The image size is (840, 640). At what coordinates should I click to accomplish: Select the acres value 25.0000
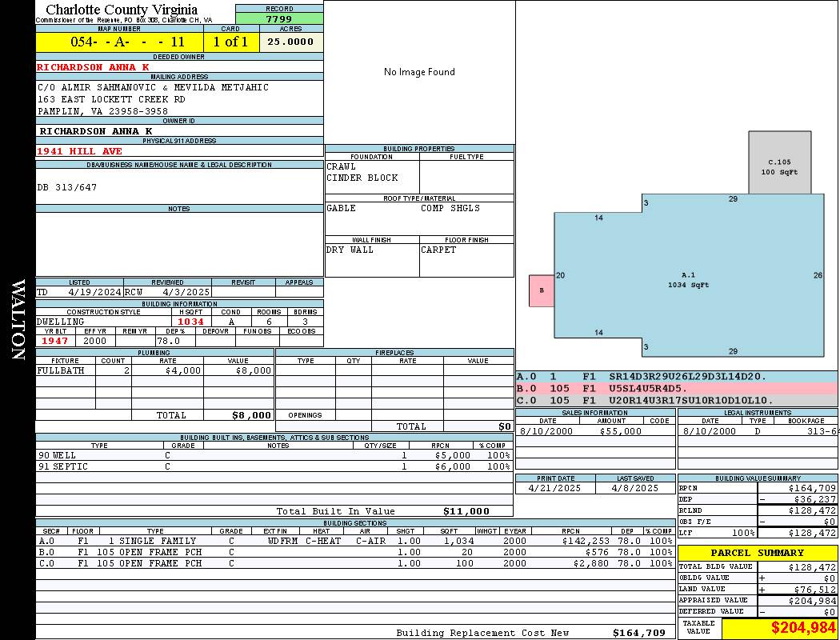click(291, 42)
